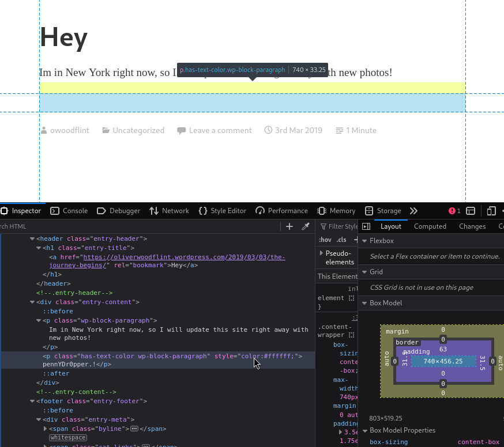
Task: Collapse the header entry-header node
Action: coord(32,238)
